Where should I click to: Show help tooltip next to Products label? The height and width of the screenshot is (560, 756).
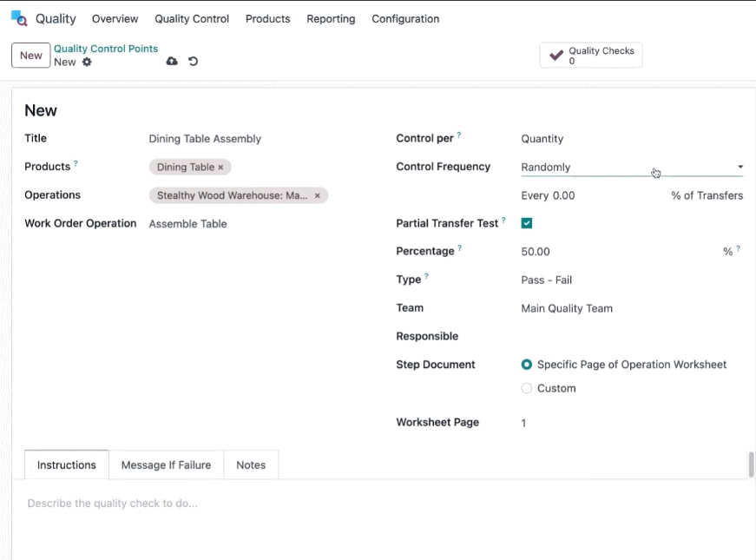(76, 163)
